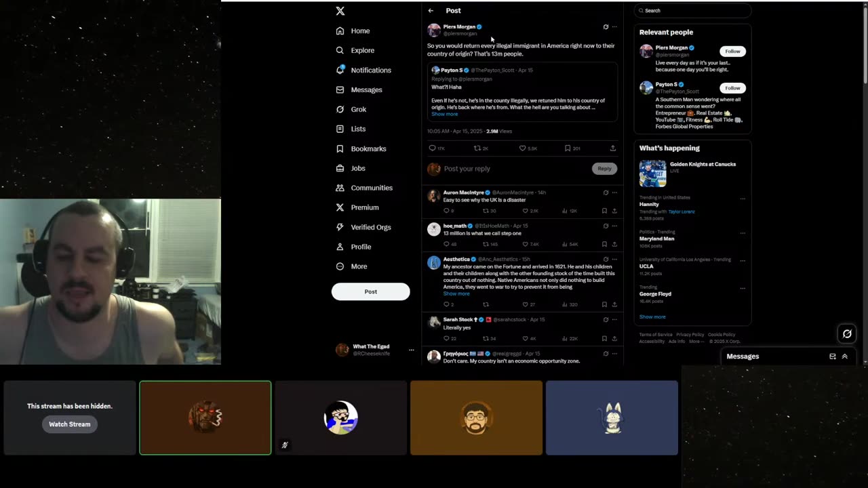
Task: Click the Bookmarks sidebar icon
Action: 340,148
